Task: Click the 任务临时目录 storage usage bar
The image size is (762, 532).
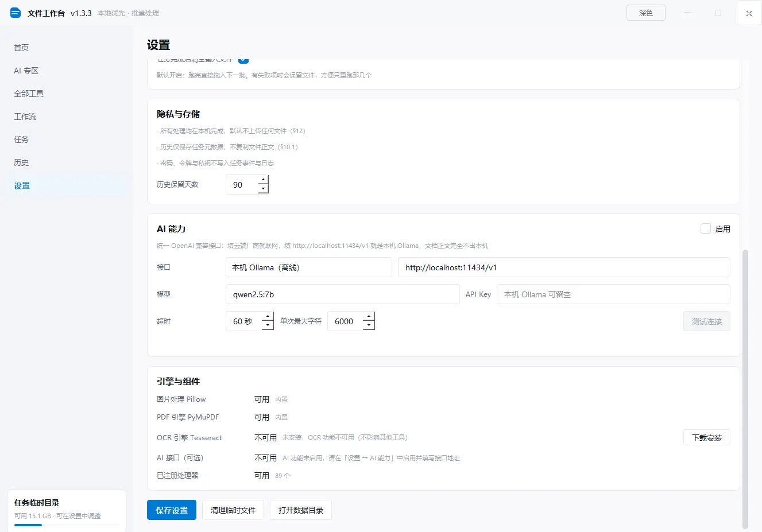Action: tap(67, 525)
